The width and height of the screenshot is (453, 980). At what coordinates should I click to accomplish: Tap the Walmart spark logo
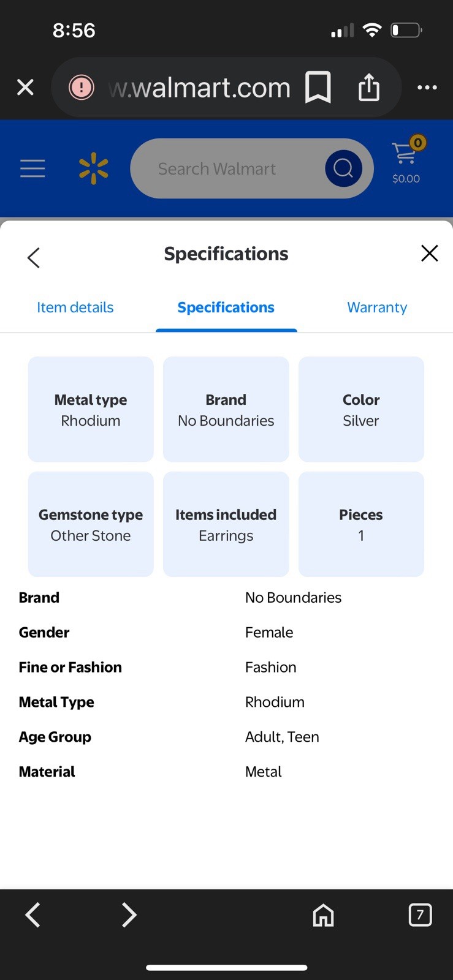(x=94, y=168)
